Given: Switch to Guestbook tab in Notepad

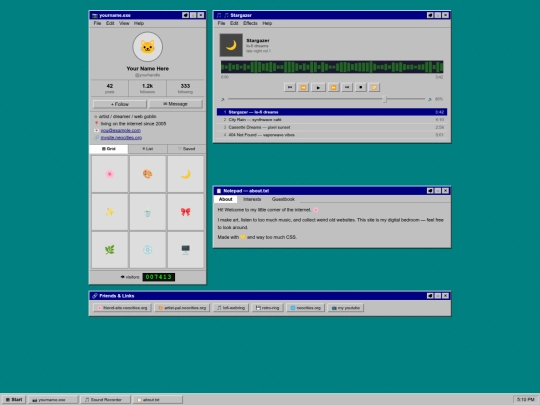Looking at the screenshot, I should pyautogui.click(x=283, y=199).
